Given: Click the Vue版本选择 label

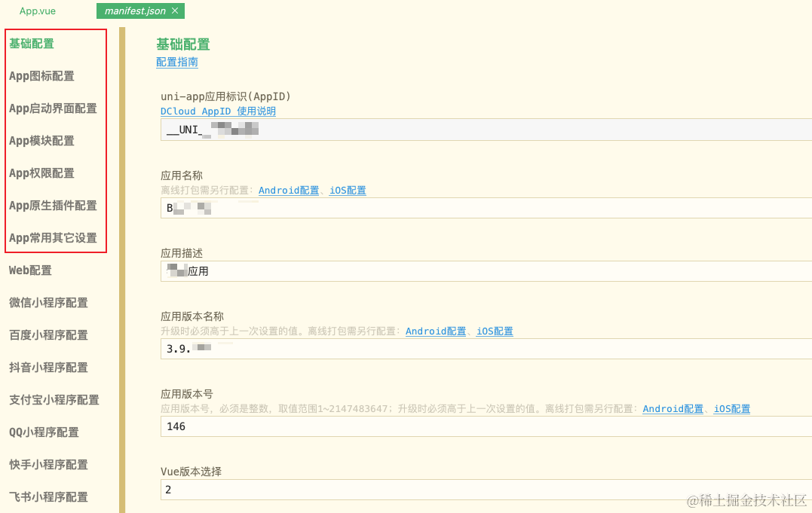Looking at the screenshot, I should [191, 472].
